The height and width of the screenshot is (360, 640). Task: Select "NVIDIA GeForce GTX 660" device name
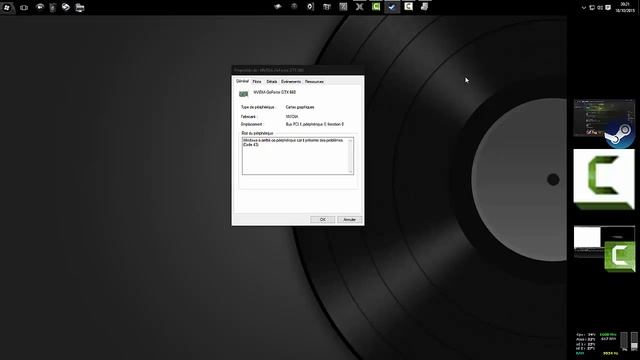(x=275, y=92)
